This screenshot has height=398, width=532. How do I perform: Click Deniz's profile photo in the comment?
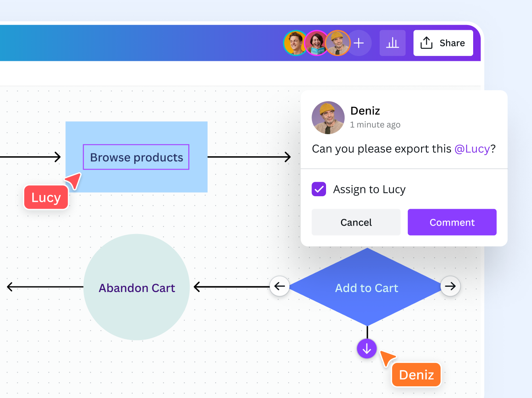coord(328,118)
